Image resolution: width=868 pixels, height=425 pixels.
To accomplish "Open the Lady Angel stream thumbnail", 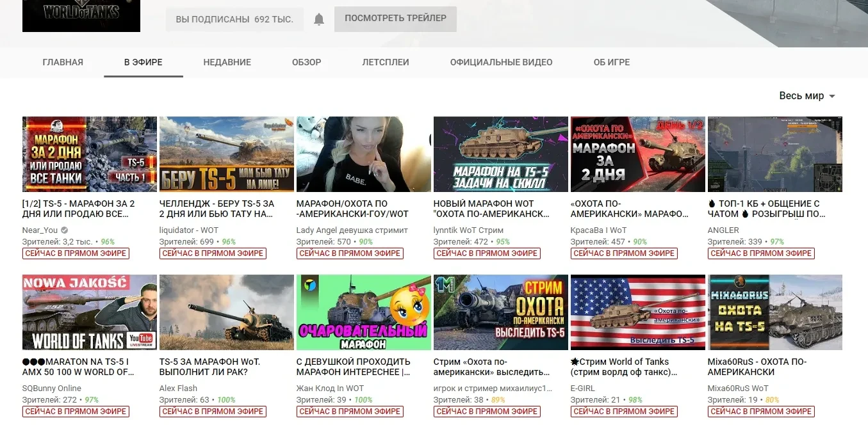I will [x=363, y=154].
